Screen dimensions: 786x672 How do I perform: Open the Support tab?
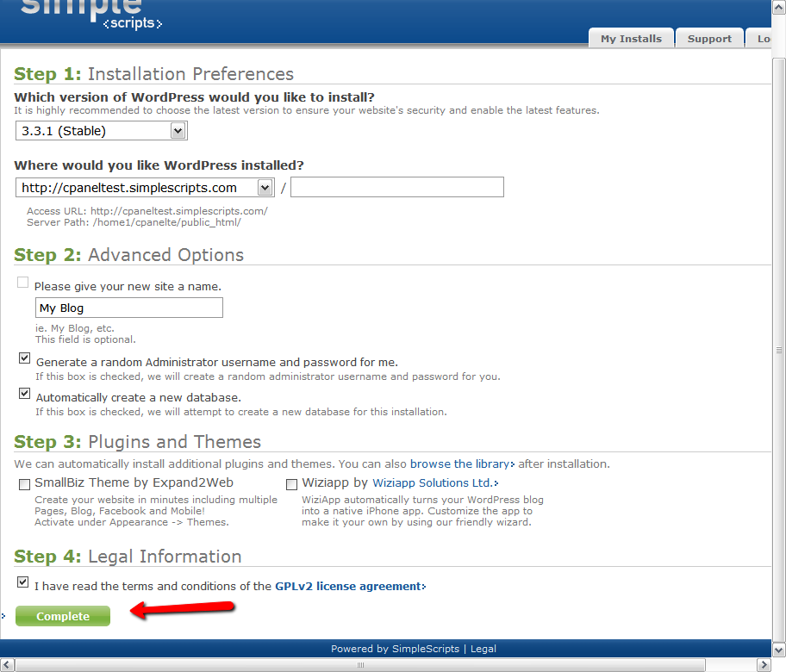tap(709, 39)
